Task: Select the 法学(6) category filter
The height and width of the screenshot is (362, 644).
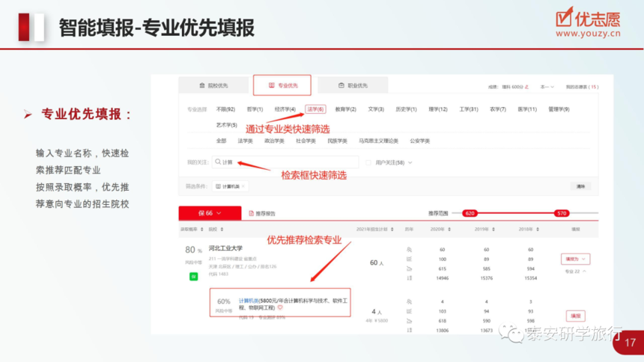Action: click(315, 109)
